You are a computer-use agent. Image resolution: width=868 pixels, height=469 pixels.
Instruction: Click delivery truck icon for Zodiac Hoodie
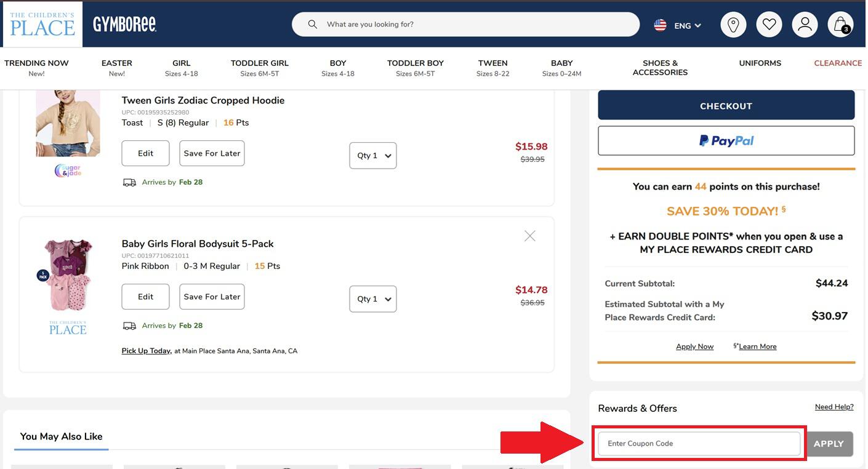coord(129,182)
